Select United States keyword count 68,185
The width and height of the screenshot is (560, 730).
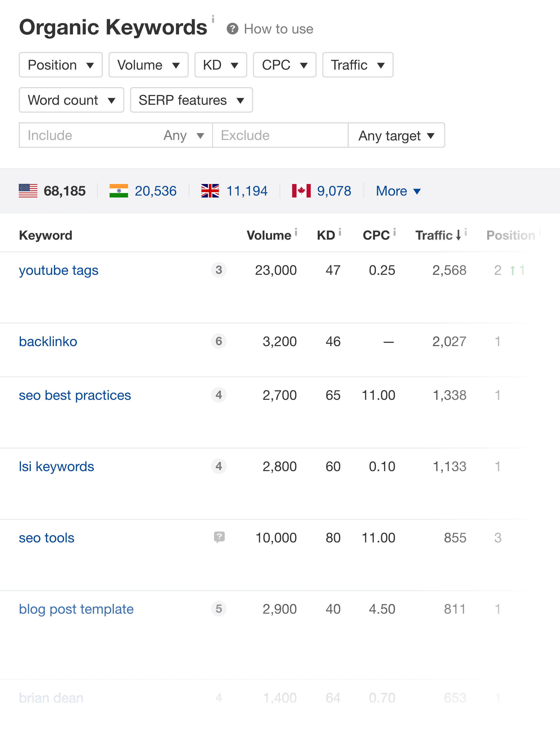click(x=65, y=191)
